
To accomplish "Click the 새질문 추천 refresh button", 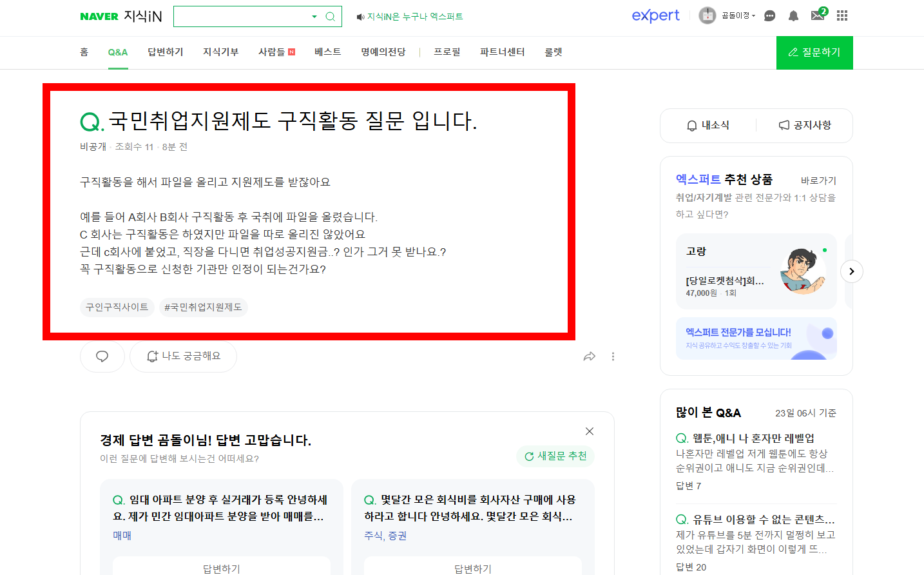I will pyautogui.click(x=555, y=456).
